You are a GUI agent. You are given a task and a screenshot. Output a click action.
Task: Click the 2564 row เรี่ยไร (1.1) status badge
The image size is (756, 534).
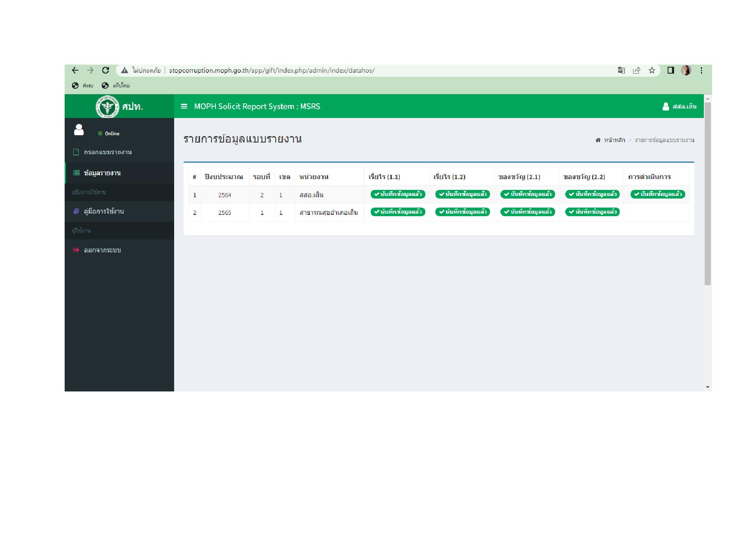tap(398, 194)
